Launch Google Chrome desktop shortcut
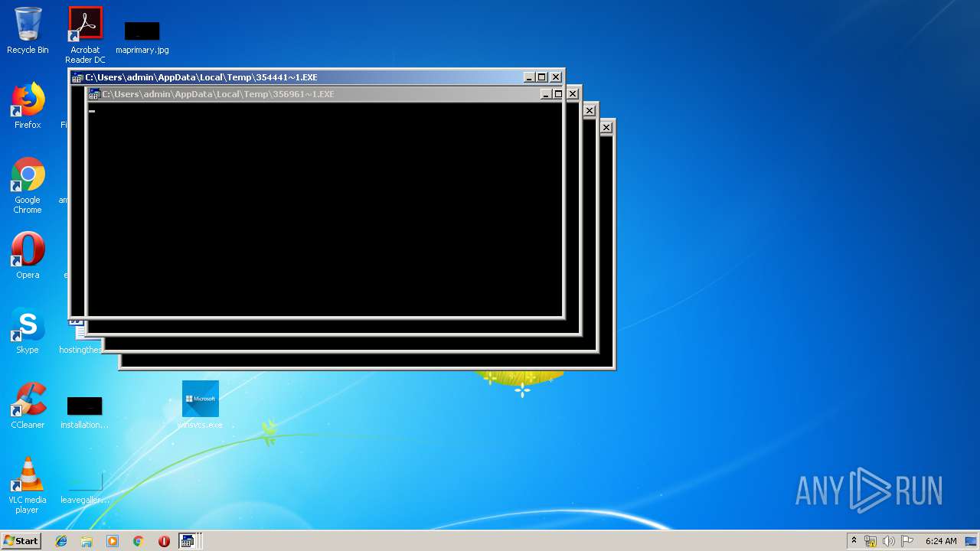This screenshot has height=551, width=980. pyautogui.click(x=28, y=185)
